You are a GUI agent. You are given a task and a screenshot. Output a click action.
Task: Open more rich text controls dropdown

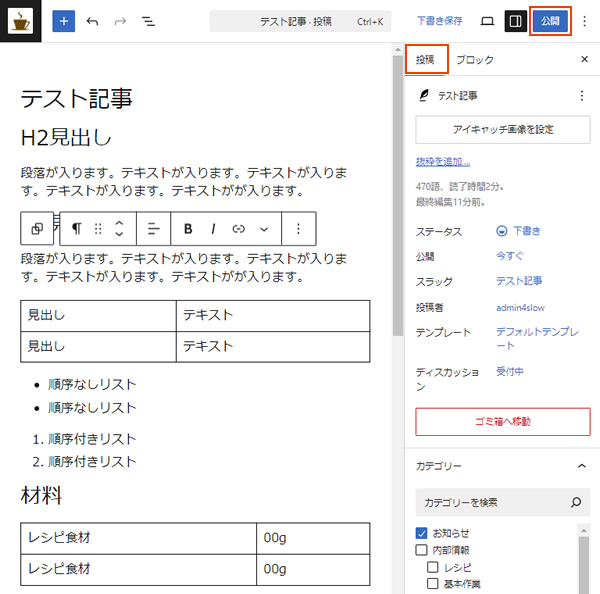click(264, 229)
